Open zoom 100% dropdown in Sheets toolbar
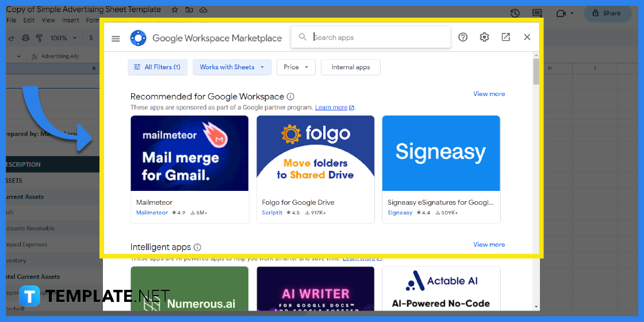 (x=63, y=38)
